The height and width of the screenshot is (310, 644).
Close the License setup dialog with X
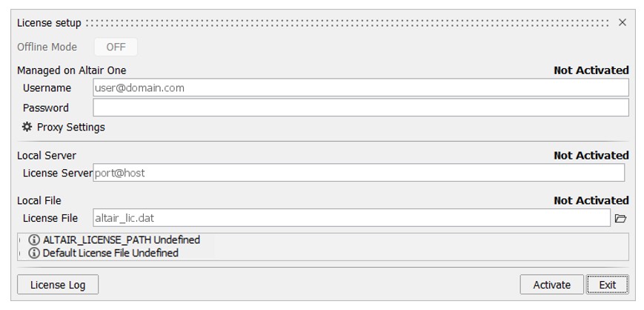[x=623, y=23]
